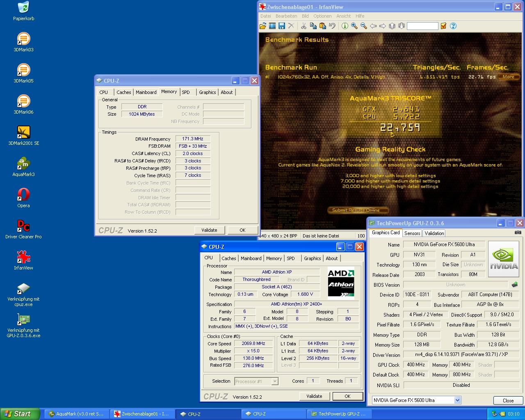
Task: Open the cpuz.exe shortcut on desktop
Action: pyautogui.click(x=23, y=294)
